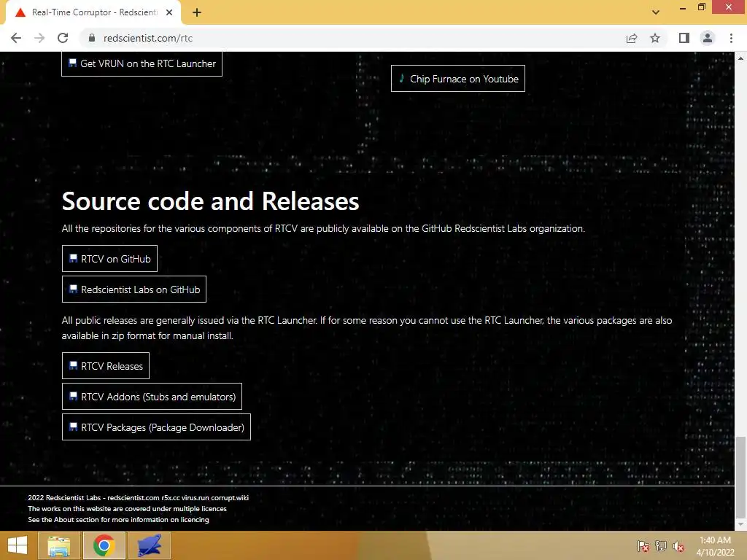Click the Action Center flag tray icon
This screenshot has height=560, width=747.
643,546
